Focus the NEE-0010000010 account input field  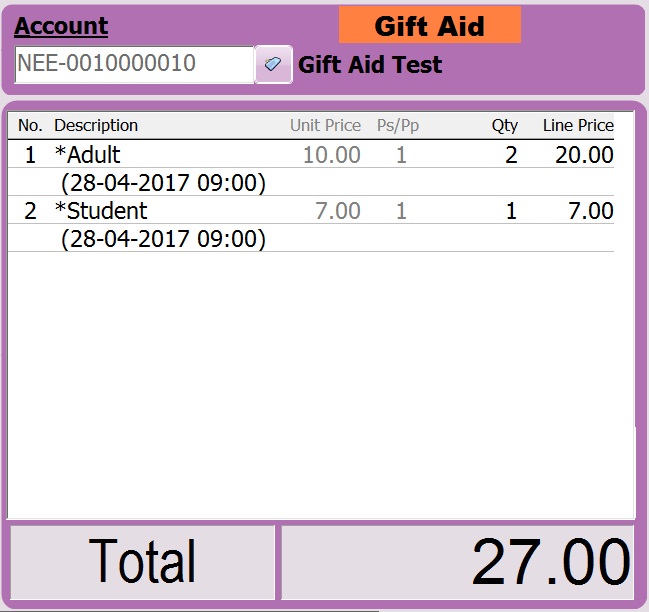(x=134, y=65)
